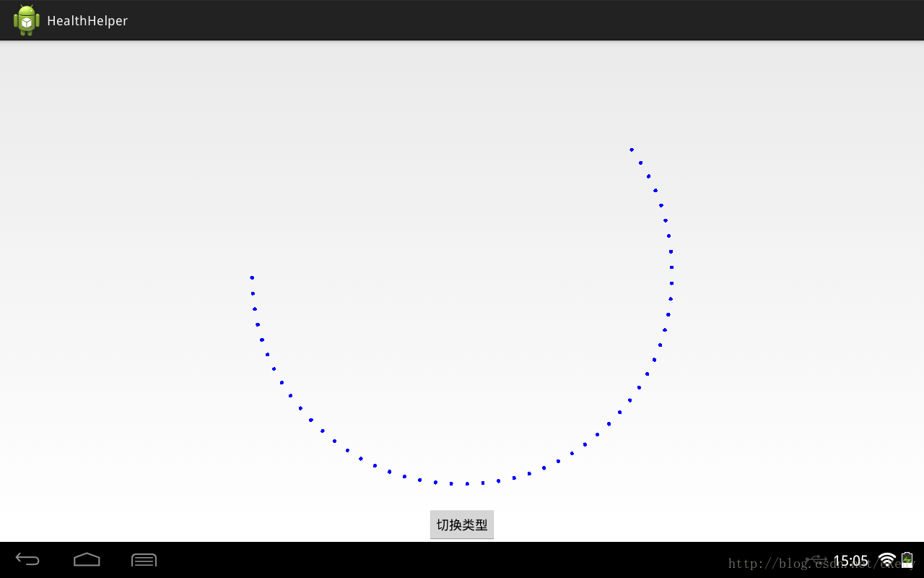The width and height of the screenshot is (924, 578).
Task: Tap the HealthHelper title text
Action: 87,21
